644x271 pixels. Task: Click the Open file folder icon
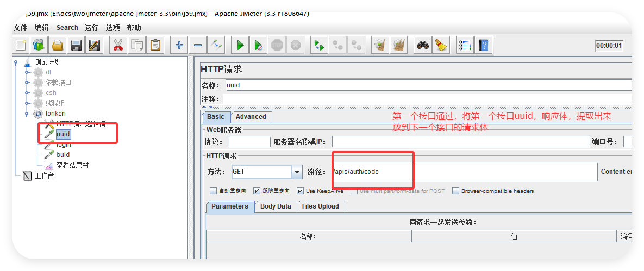58,45
